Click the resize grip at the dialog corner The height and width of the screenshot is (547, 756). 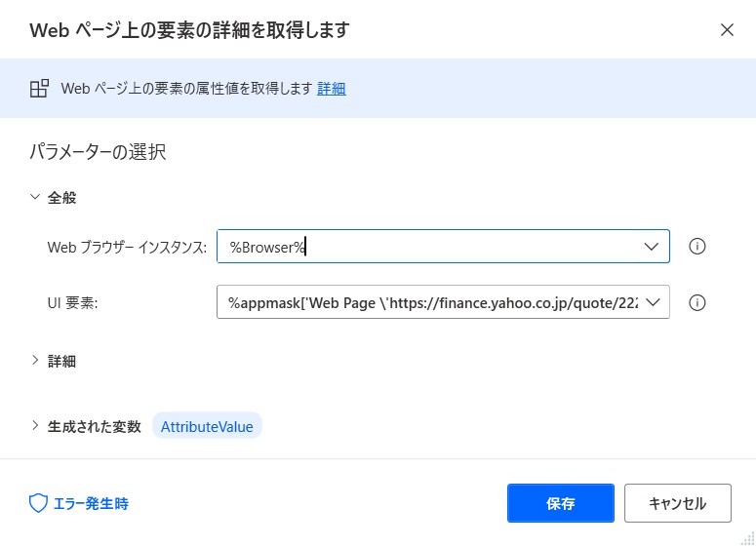point(748,538)
